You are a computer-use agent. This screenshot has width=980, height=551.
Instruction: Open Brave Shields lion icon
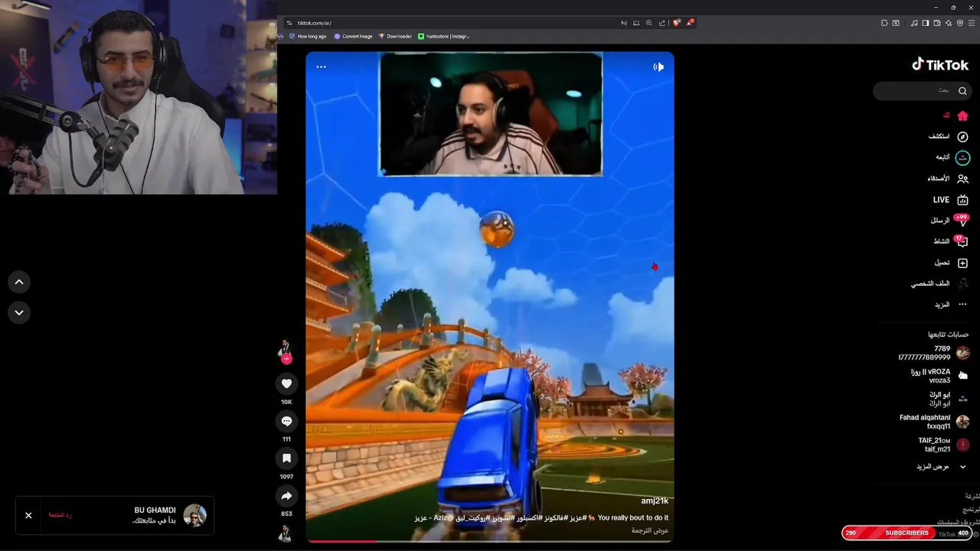coord(676,23)
